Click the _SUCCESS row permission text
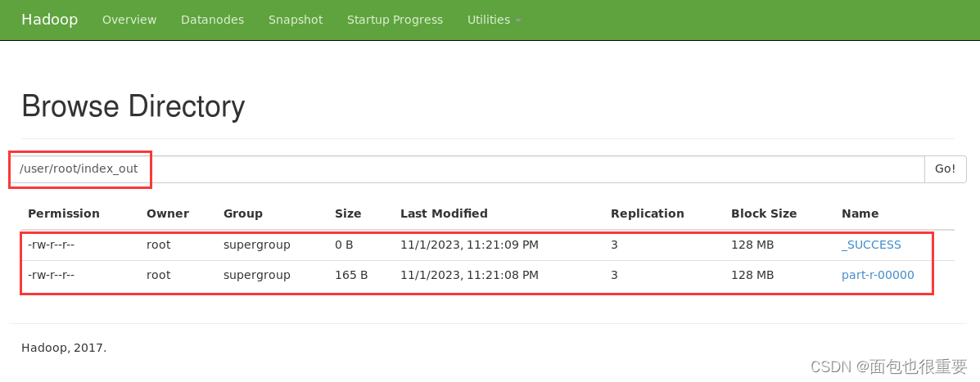Screen dimensions: 980x382 [x=52, y=245]
